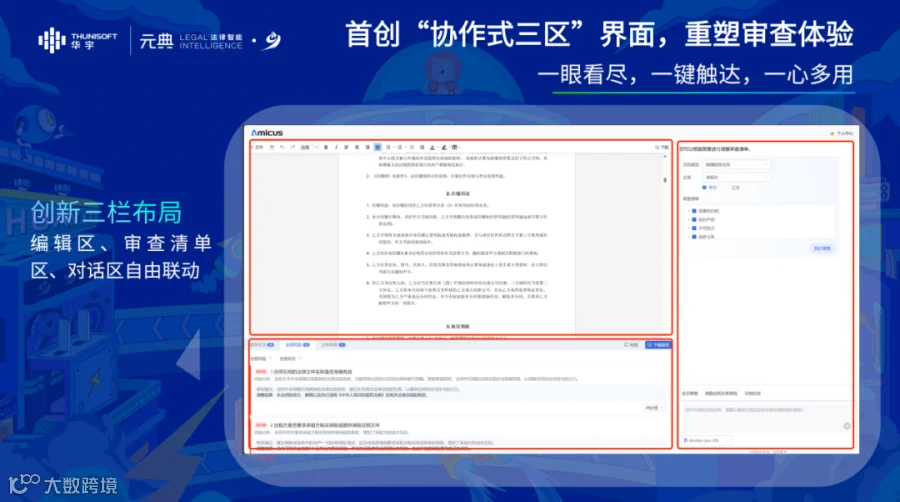
Task: Open the second filter dropdown under result tabs
Action: pyautogui.click(x=290, y=359)
